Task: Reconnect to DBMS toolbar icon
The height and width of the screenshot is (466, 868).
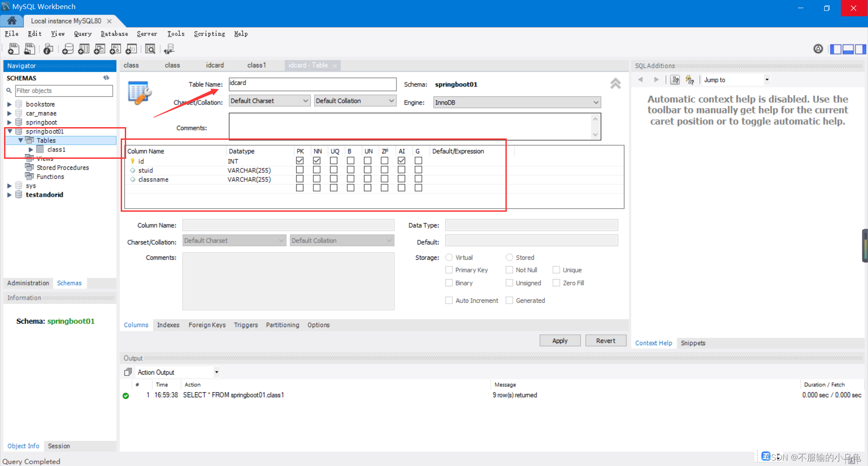Action: (170, 49)
